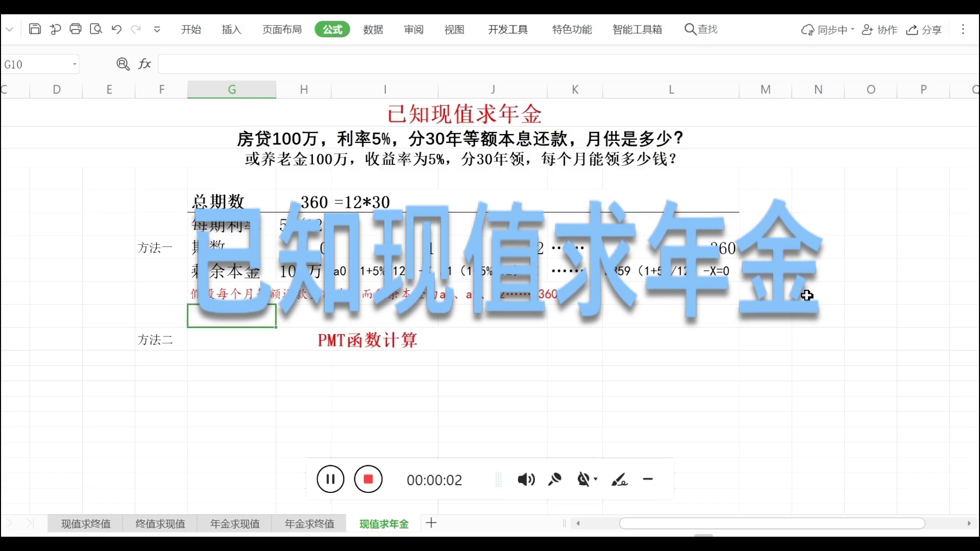Open print preview icon
Image resolution: width=980 pixels, height=551 pixels.
96,29
